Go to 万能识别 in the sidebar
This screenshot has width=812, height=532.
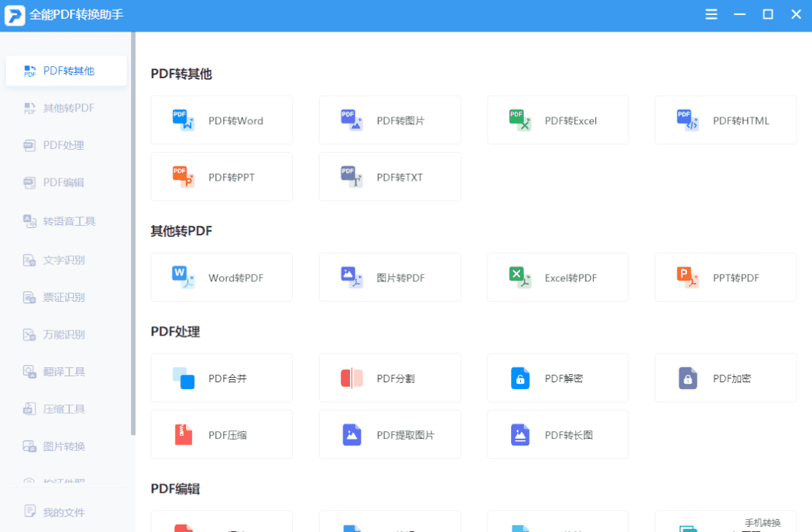click(66, 335)
